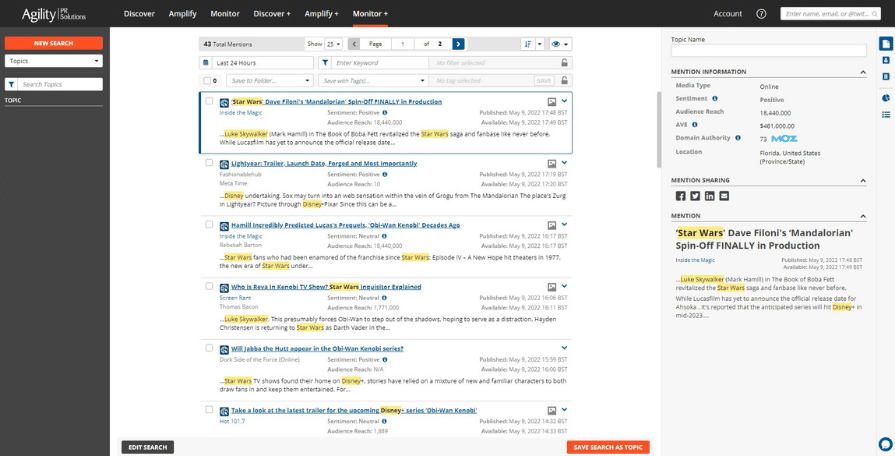
Task: Open image icon of 'Mandalorian' Spin-Off mention
Action: (551, 102)
